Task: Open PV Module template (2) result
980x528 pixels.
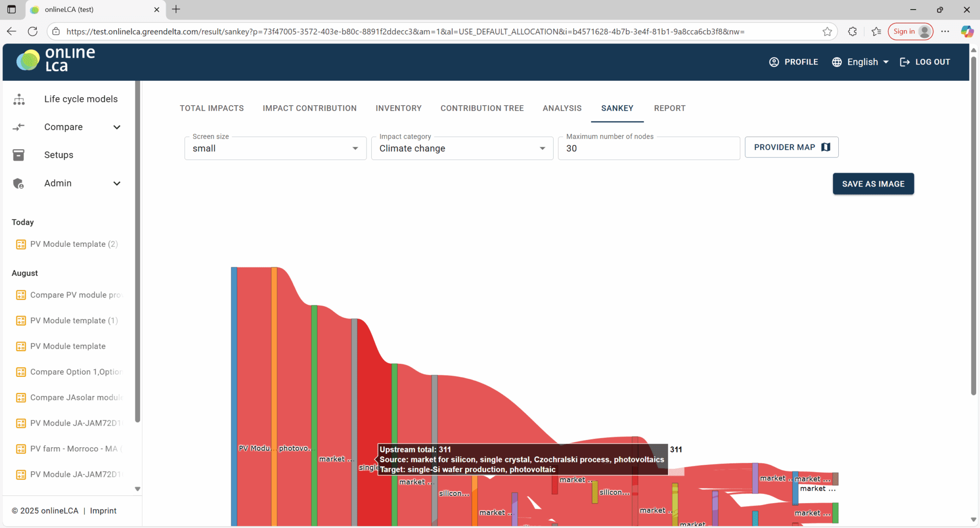Action: [x=74, y=244]
